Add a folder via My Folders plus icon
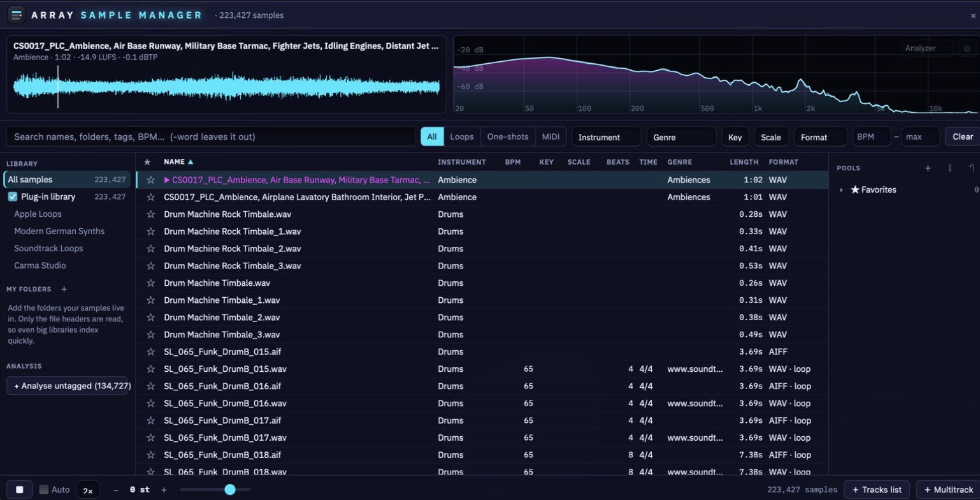Viewport: 980px width, 500px height. click(64, 289)
